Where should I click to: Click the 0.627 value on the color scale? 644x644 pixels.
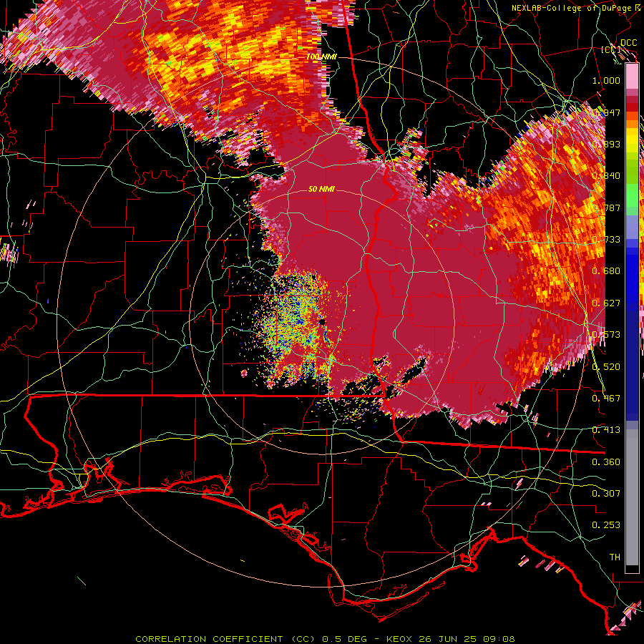click(x=606, y=303)
